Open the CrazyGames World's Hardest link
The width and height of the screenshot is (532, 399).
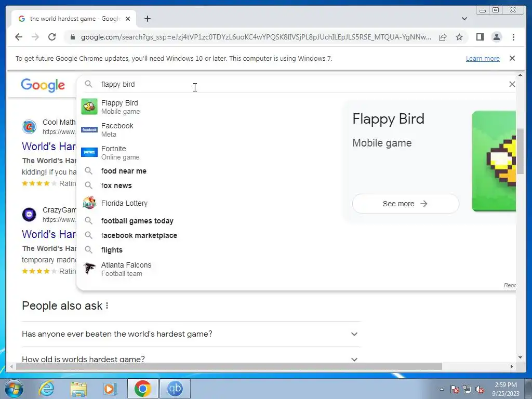click(x=49, y=234)
